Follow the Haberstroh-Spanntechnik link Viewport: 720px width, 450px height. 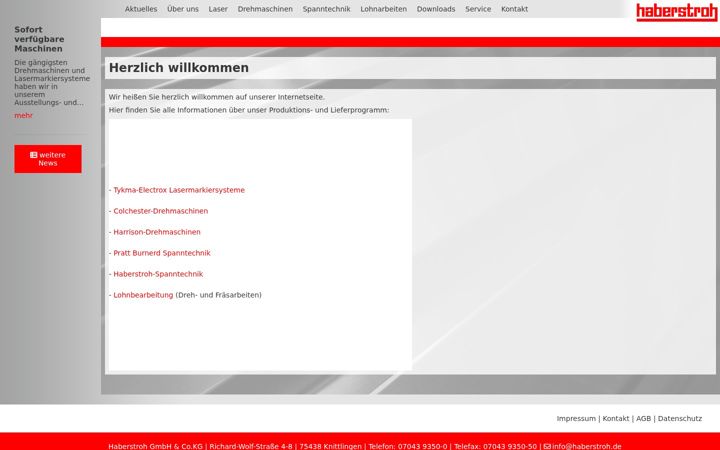tap(158, 274)
